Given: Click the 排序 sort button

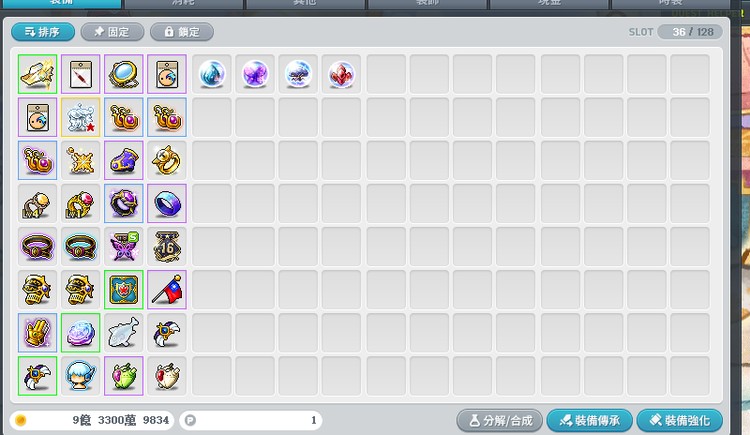Looking at the screenshot, I should 43,32.
